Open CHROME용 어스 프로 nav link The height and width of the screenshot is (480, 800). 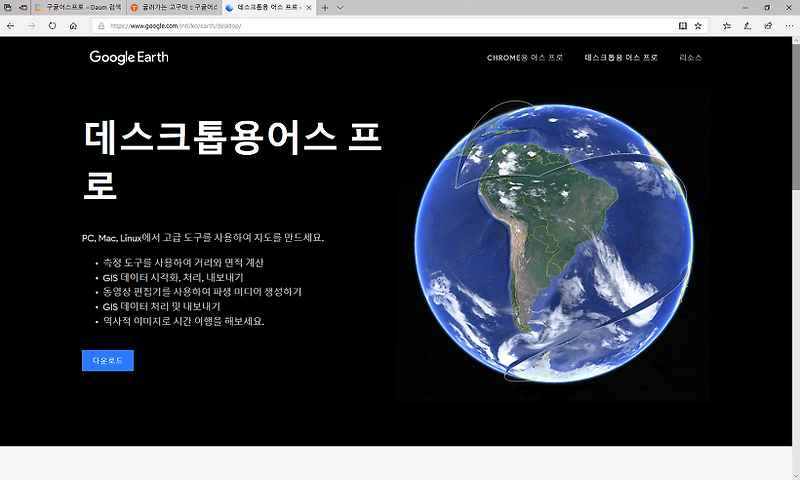click(524, 58)
